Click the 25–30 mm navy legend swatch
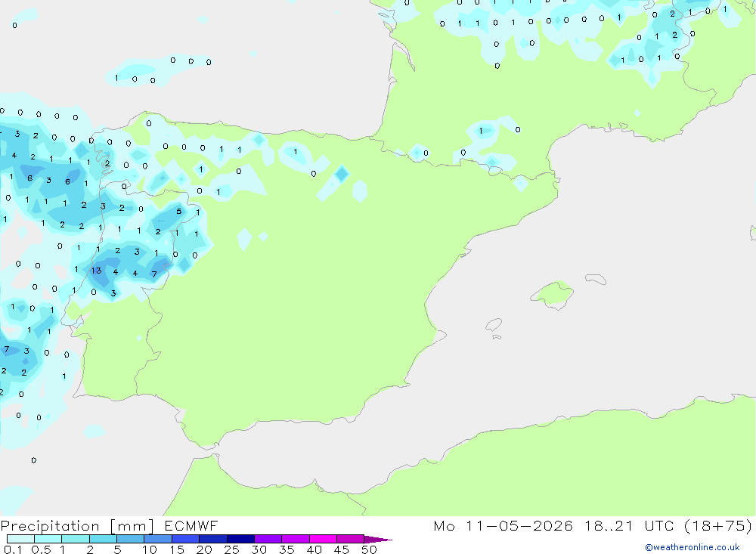The width and height of the screenshot is (756, 554). 240,539
